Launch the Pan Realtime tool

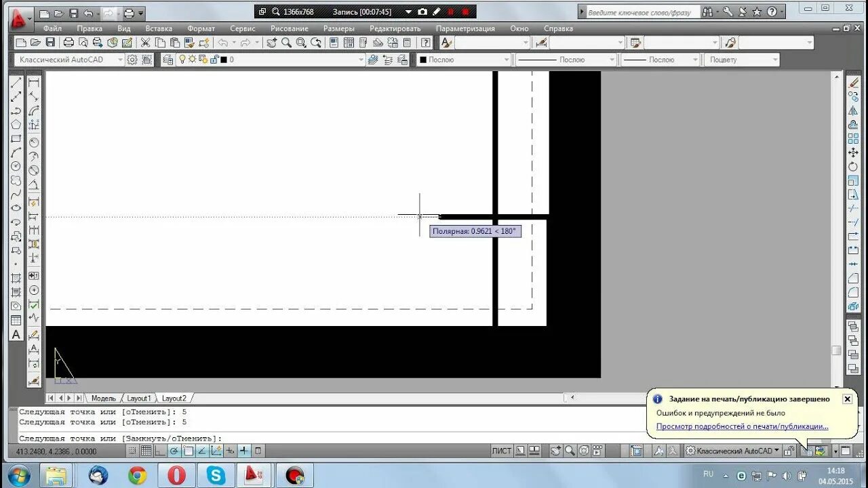click(271, 42)
